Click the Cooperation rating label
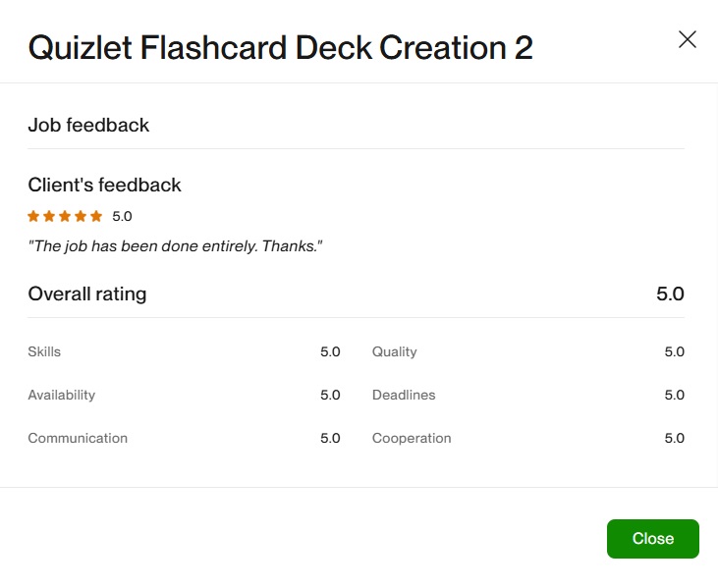The height and width of the screenshot is (588, 718). (x=412, y=438)
